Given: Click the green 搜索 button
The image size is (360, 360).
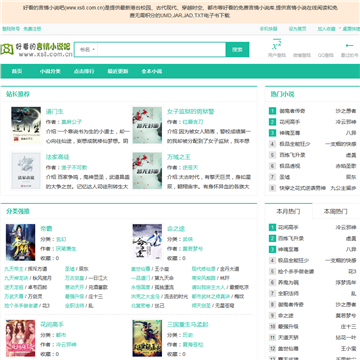Looking at the screenshot, I should point(237,50).
